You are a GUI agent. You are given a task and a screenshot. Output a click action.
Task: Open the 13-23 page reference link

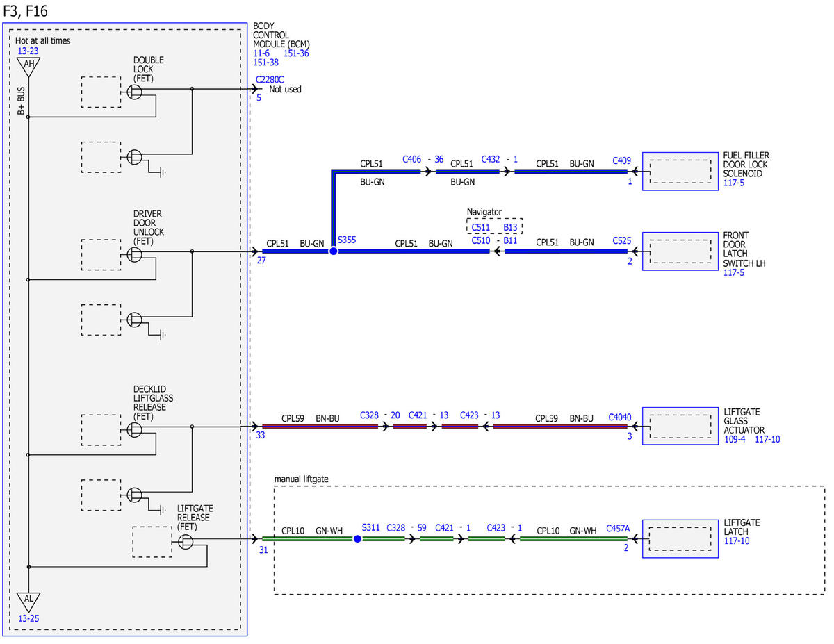[28, 51]
